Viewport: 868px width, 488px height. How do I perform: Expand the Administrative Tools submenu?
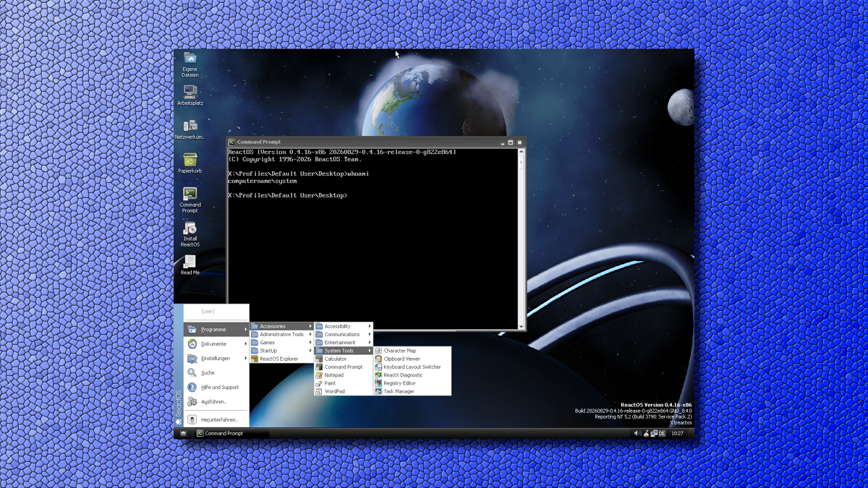281,335
